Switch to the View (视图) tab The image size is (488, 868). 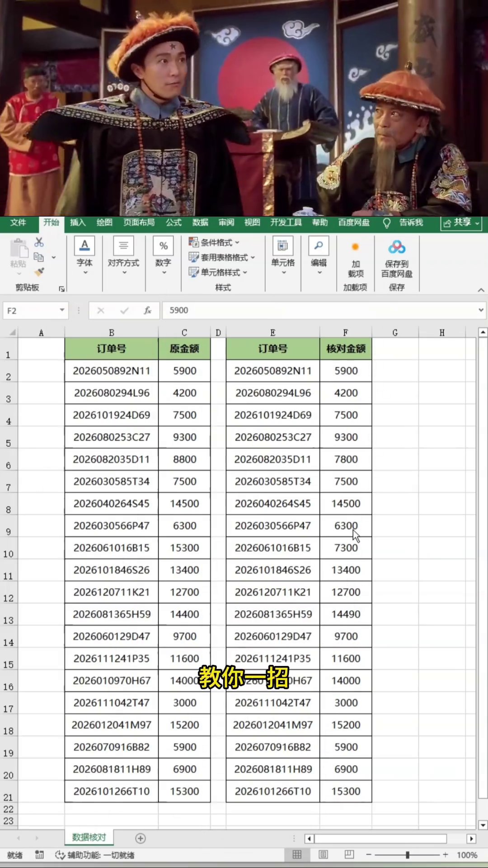[x=252, y=222]
